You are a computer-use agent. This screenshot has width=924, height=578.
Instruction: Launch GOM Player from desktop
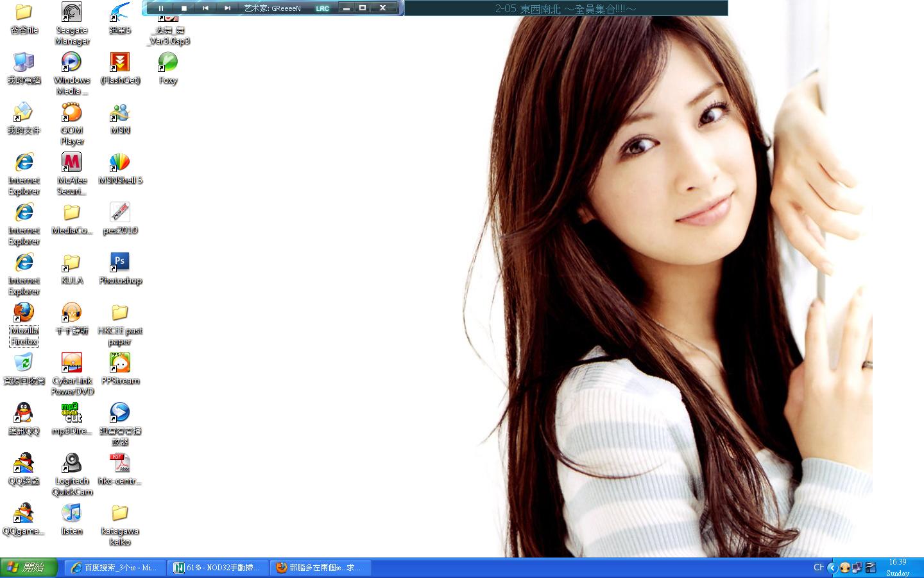(72, 113)
